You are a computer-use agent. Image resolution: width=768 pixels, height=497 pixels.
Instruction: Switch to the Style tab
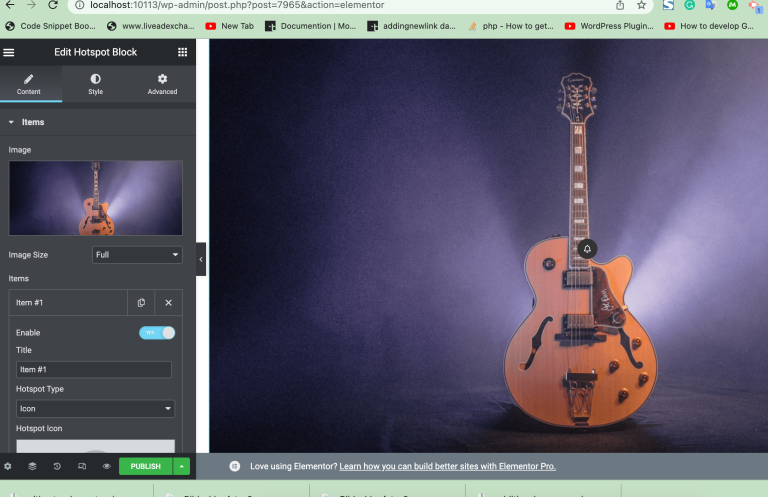click(95, 84)
